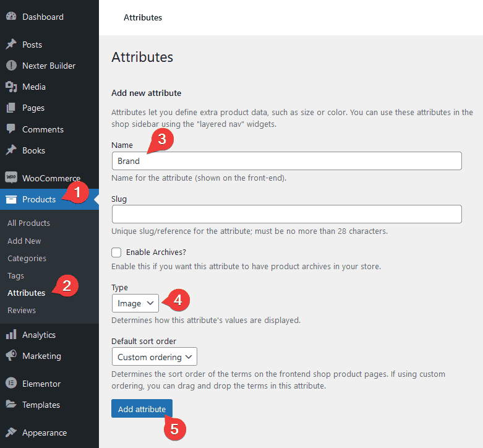Click the Products archive box icon
Viewport: 483px width, 448px height.
(x=11, y=199)
